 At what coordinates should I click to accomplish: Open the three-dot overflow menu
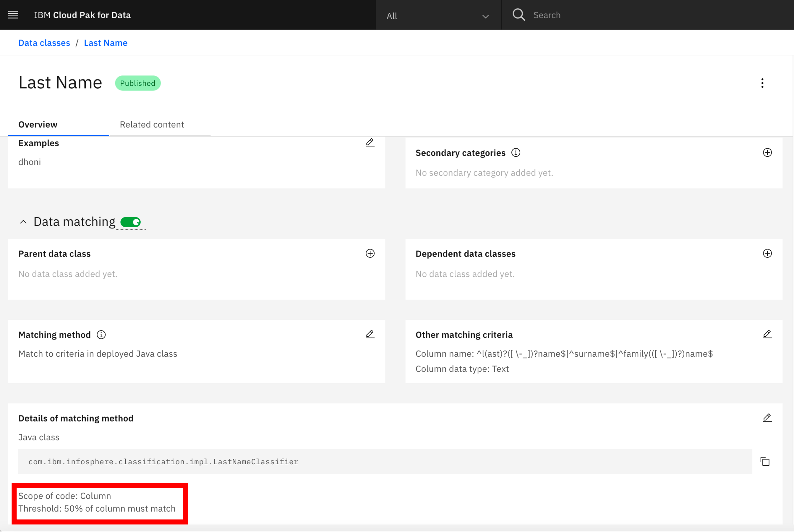762,83
